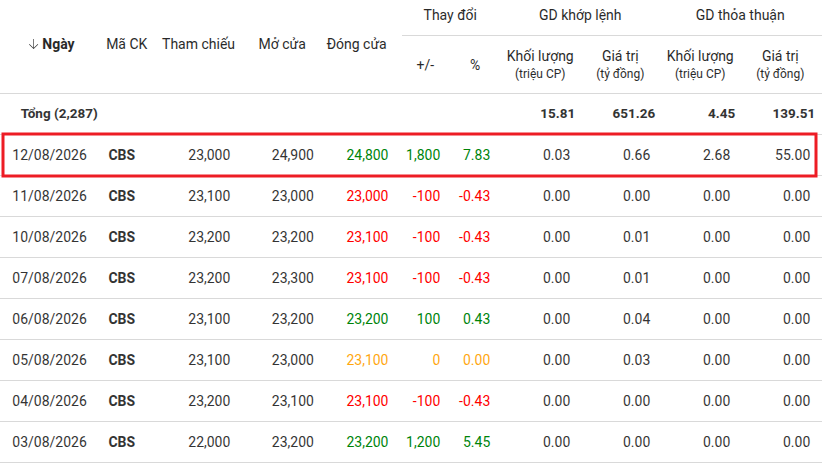
Task: Select matched value 0.66
Action: coord(636,155)
